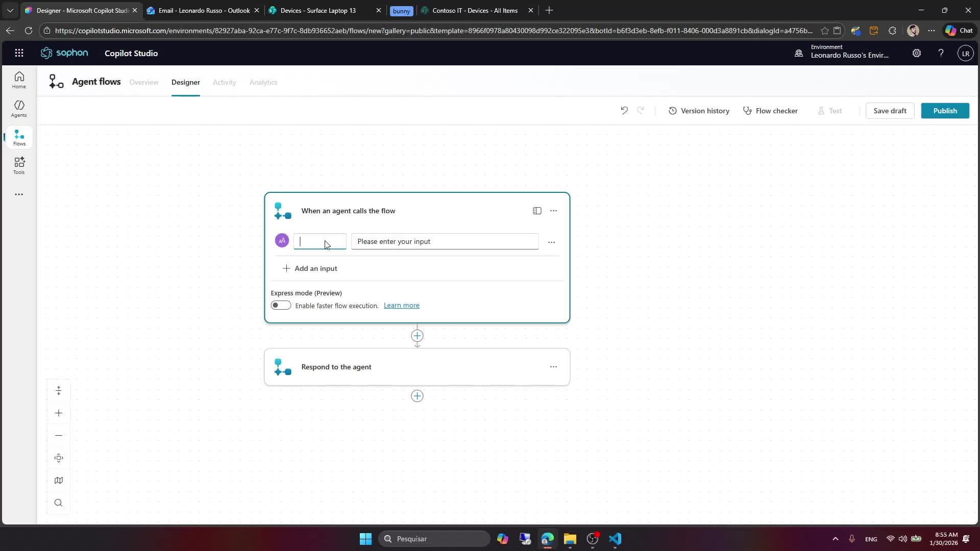980x551 pixels.
Task: Select the Flows icon in the sidebar
Action: click(x=18, y=137)
